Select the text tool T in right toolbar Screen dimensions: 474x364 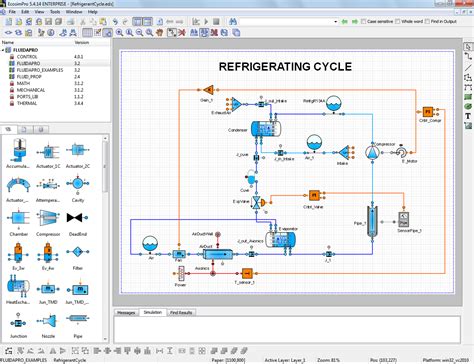[468, 116]
